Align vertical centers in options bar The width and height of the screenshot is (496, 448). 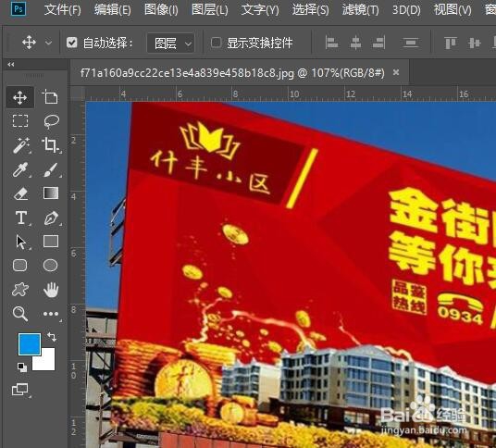(474, 43)
